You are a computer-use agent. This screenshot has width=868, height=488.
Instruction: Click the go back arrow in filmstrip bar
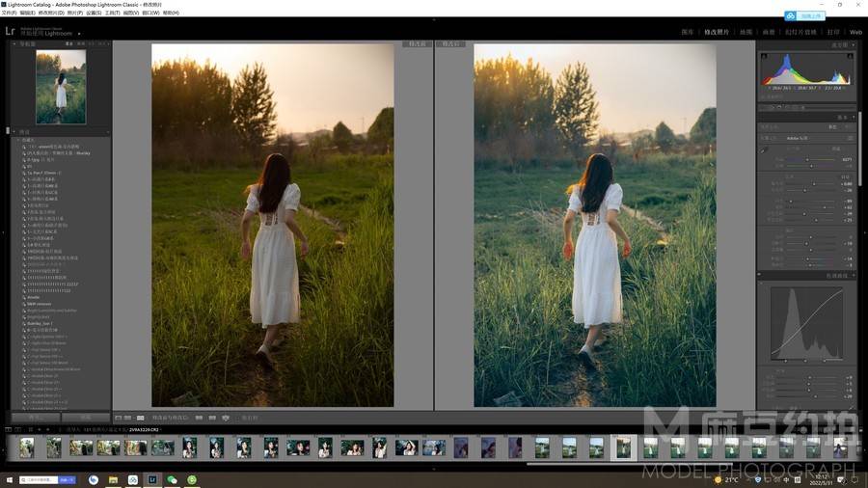pyautogui.click(x=40, y=429)
